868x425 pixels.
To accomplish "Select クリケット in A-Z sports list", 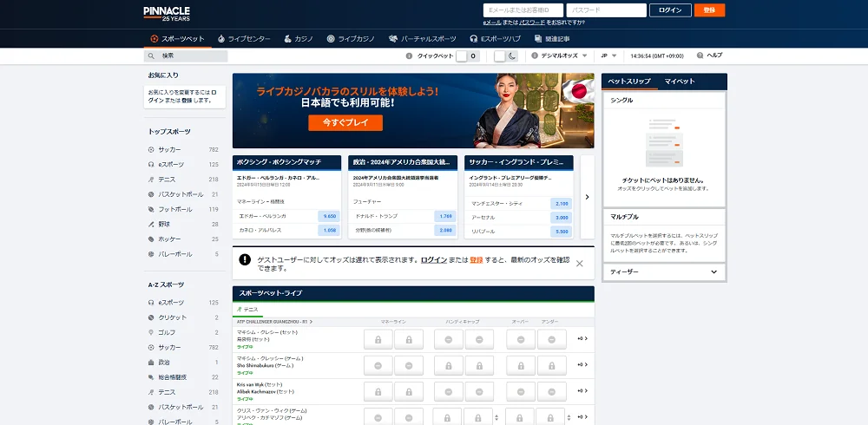I will click(183, 317).
